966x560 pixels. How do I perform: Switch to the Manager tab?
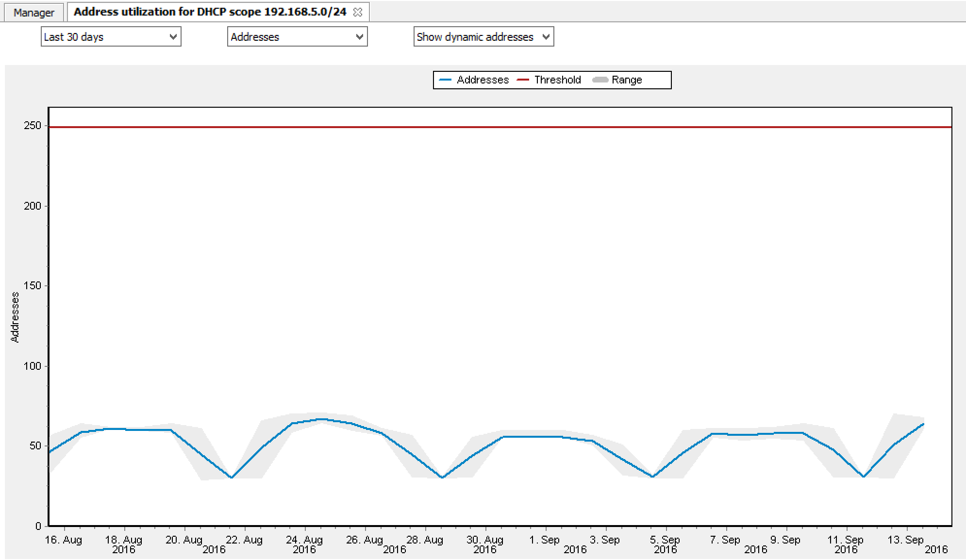coord(34,13)
